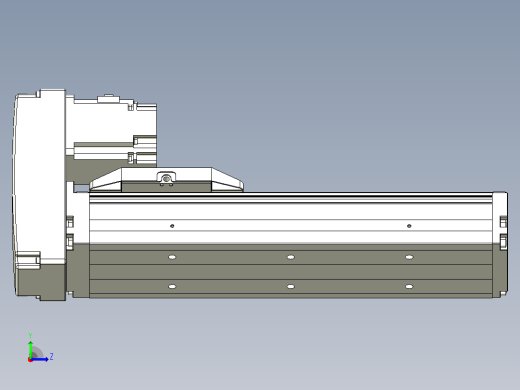Viewport: 520px width, 390px height.
Task: Pick the small round hole on the rail's left side
Action: [x=172, y=226]
